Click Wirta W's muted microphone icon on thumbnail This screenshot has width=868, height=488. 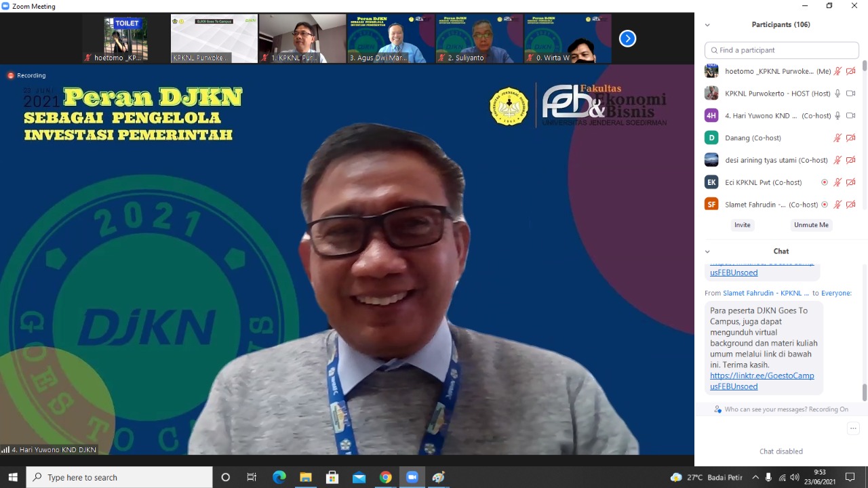point(530,57)
